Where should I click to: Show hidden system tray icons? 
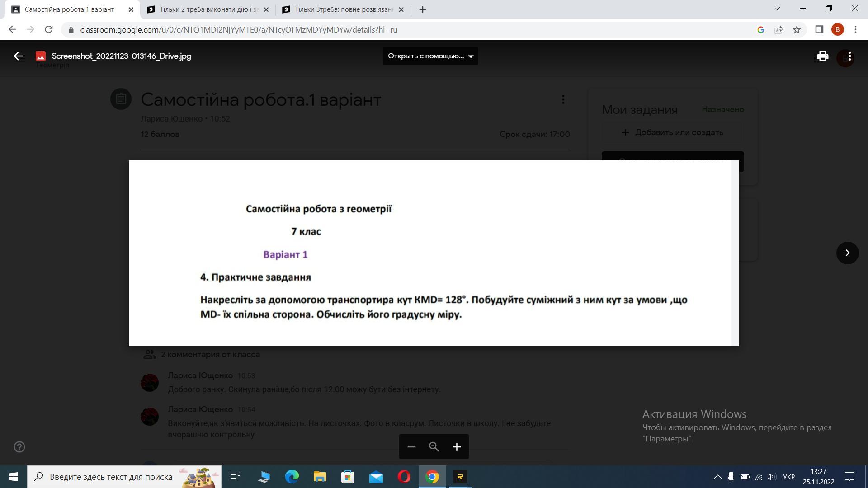coord(717,477)
